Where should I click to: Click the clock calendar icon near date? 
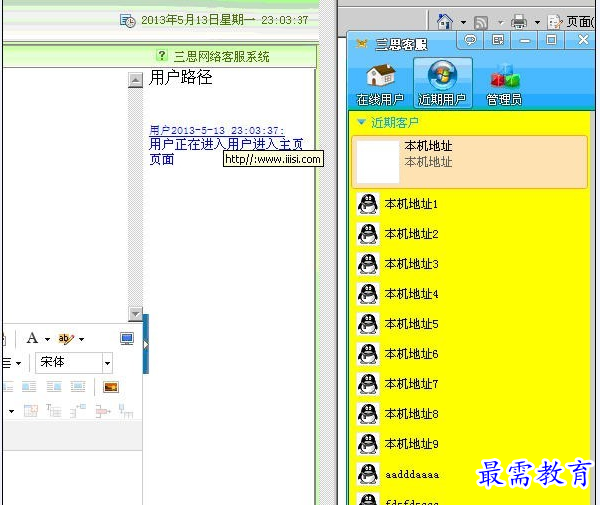(x=127, y=20)
